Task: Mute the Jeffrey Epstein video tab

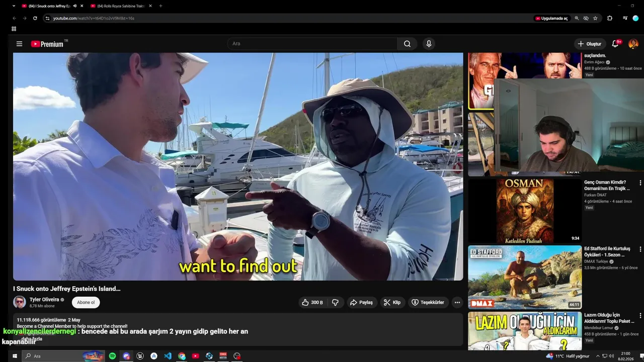Action: point(75,6)
